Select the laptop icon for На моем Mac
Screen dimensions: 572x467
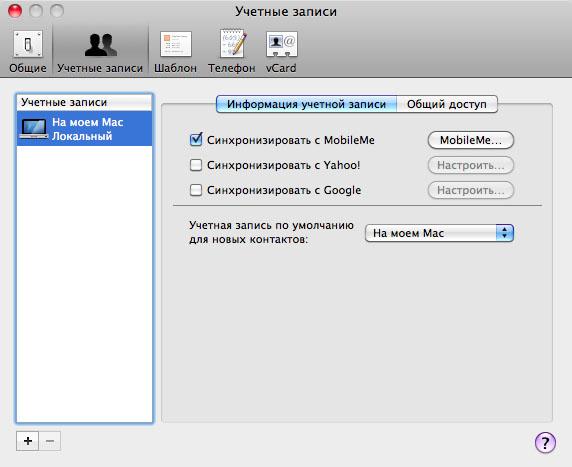pos(34,129)
